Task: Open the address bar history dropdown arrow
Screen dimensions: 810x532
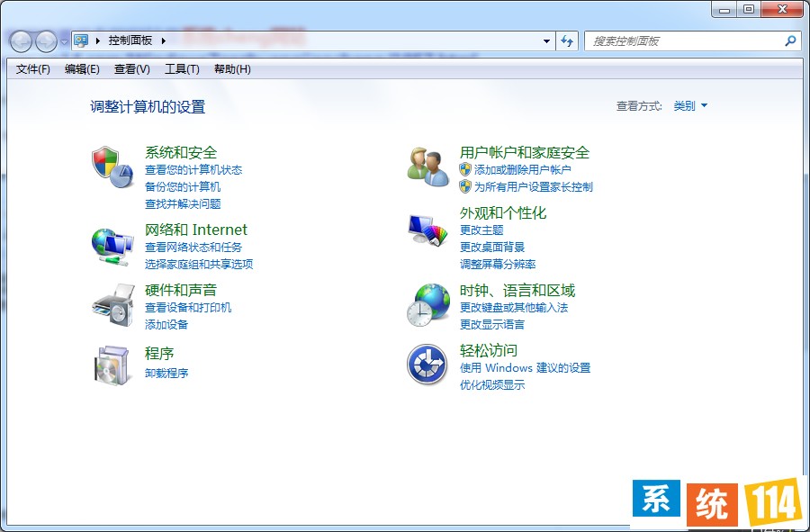Action: coord(546,41)
